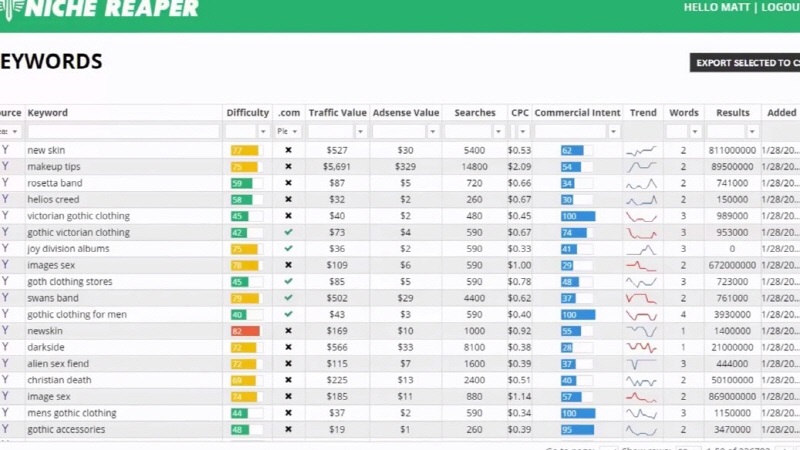Click Export Selected to CSV button

(x=745, y=63)
